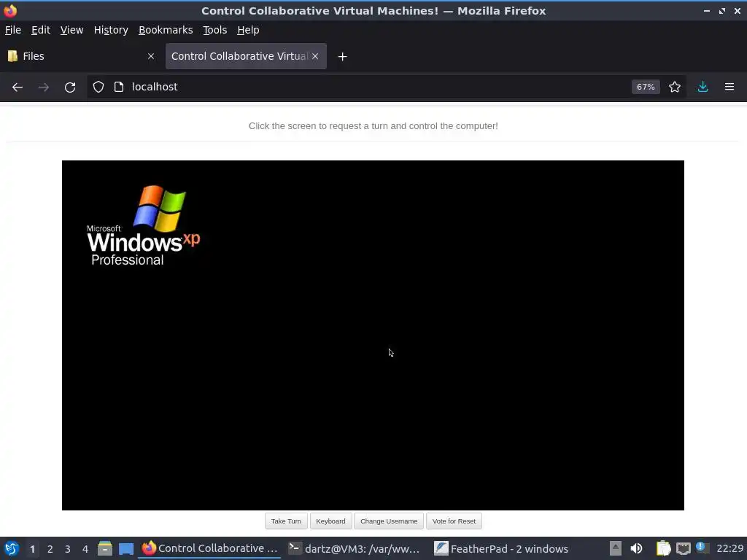
Task: Click the site information page icon
Action: pyautogui.click(x=119, y=87)
